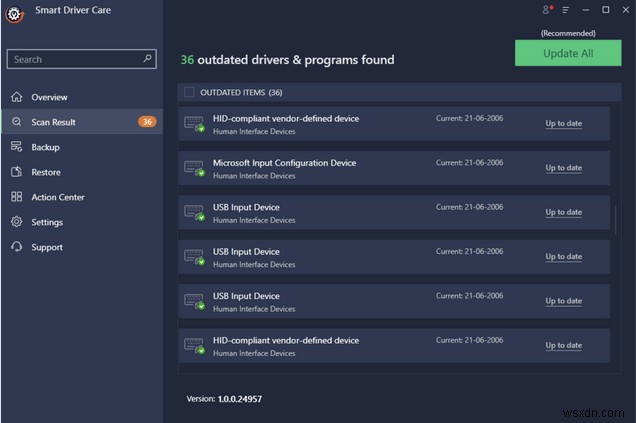Image resolution: width=636 pixels, height=423 pixels.
Task: Select the Scan Result menu item
Action: pos(53,122)
